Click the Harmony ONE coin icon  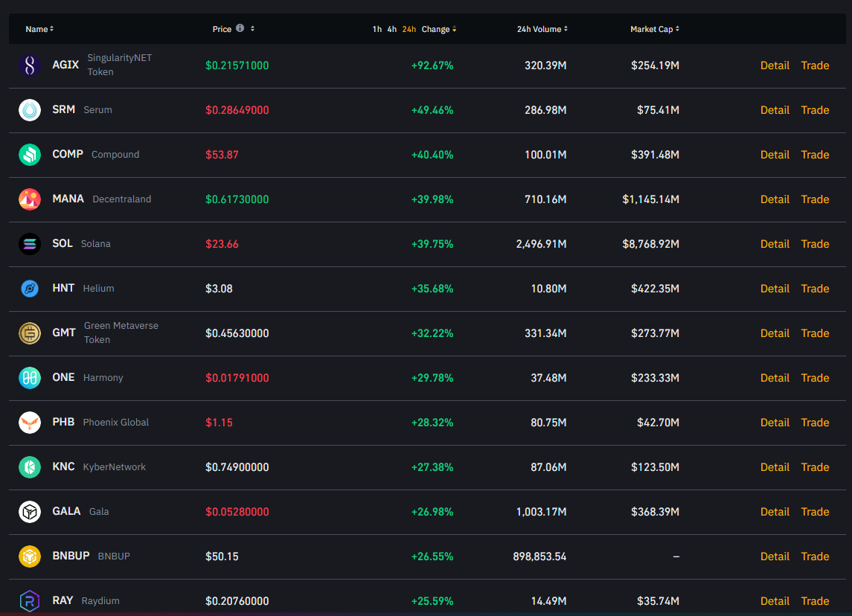(x=30, y=378)
